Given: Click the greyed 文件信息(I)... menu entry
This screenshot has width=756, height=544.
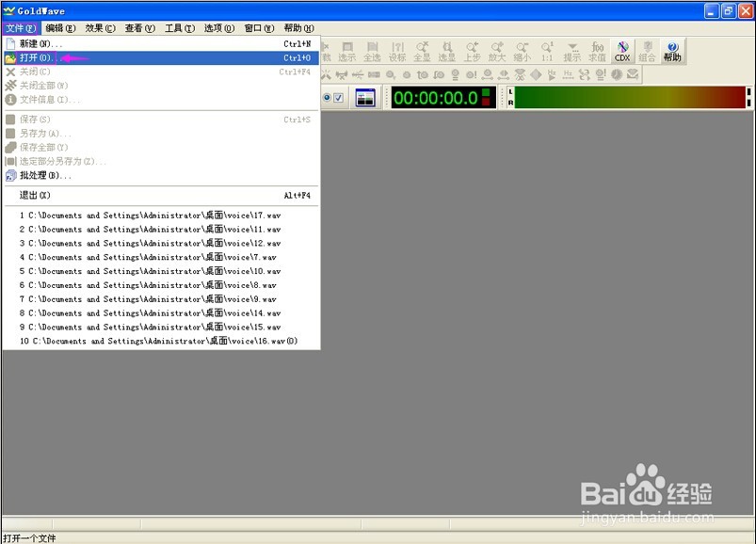Looking at the screenshot, I should pyautogui.click(x=161, y=100).
